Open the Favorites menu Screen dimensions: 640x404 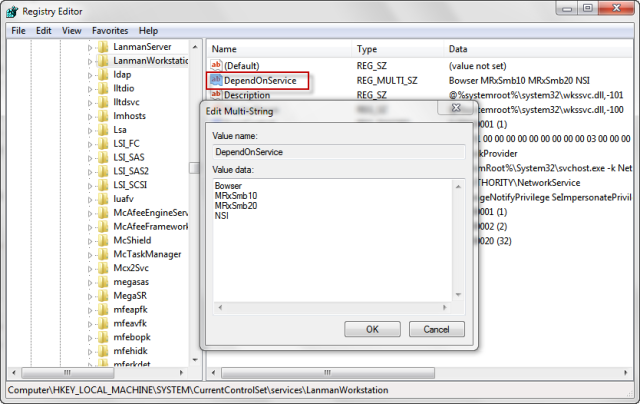tap(110, 31)
